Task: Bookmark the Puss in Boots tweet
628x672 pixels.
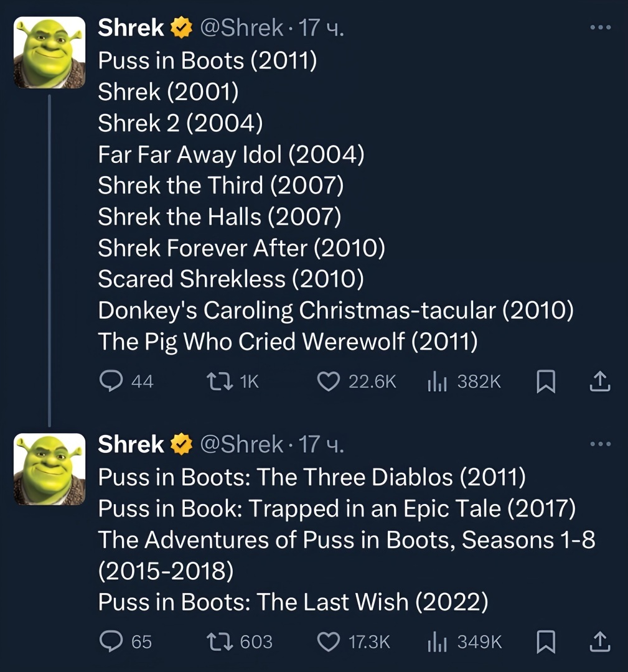Action: point(545,641)
